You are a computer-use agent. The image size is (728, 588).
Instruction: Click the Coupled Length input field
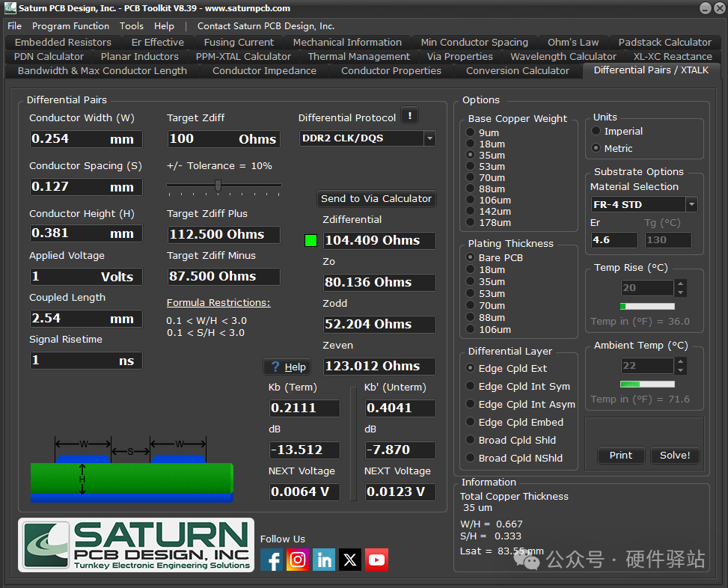click(x=86, y=319)
